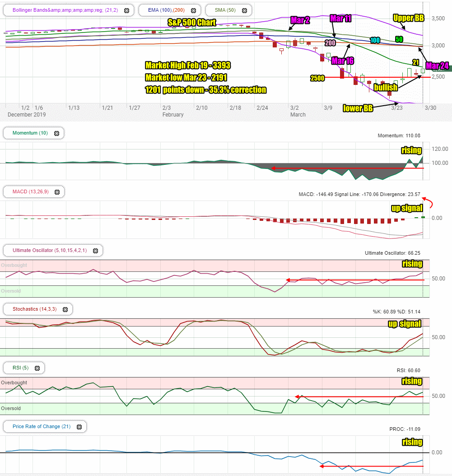The image size is (452, 476).
Task: Click the 3/23 date on the time axis
Action: tap(397, 108)
